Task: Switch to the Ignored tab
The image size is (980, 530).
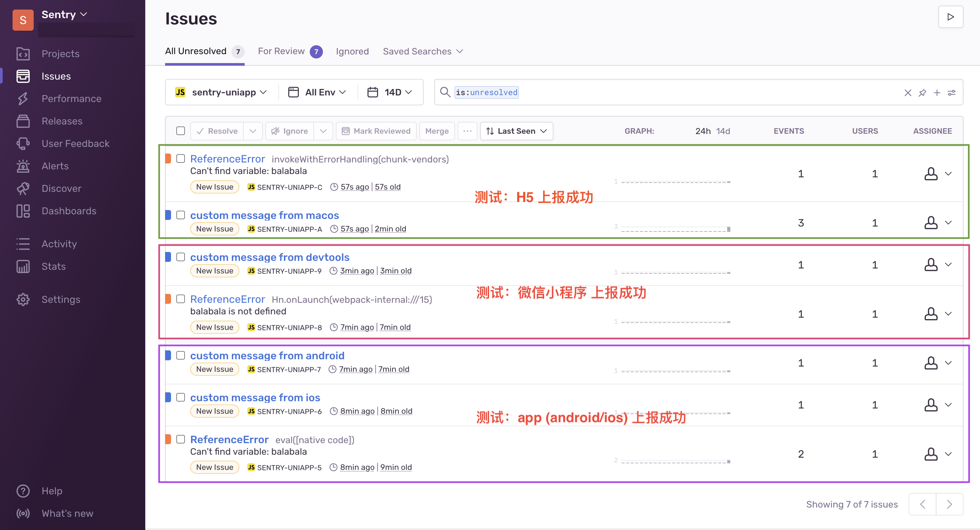Action: [x=352, y=52]
